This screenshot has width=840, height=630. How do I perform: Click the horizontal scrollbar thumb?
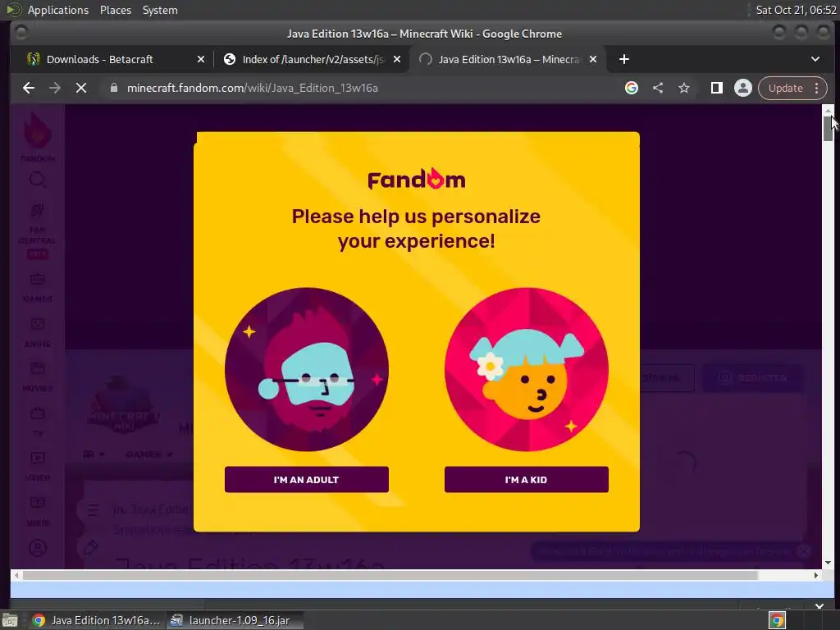(x=390, y=575)
